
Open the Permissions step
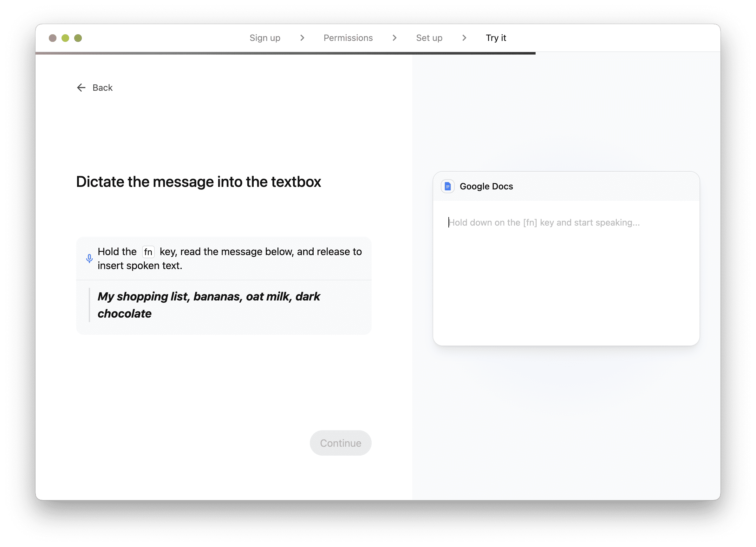pyautogui.click(x=348, y=38)
